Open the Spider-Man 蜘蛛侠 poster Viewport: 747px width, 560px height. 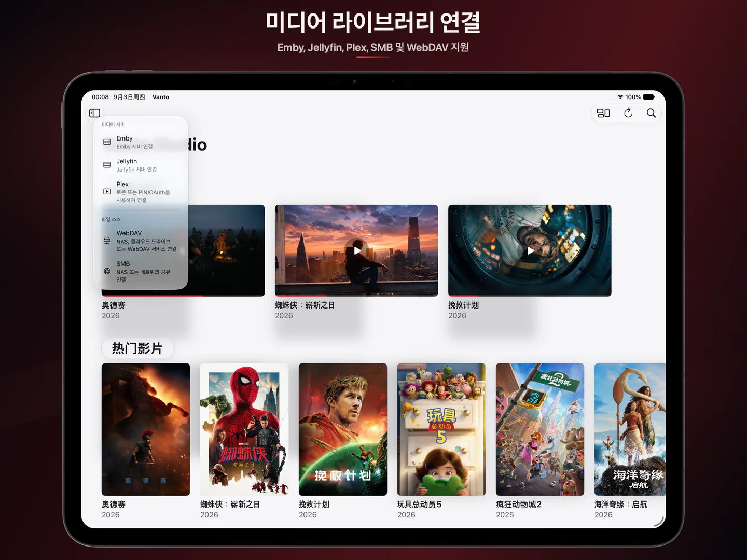tap(244, 429)
